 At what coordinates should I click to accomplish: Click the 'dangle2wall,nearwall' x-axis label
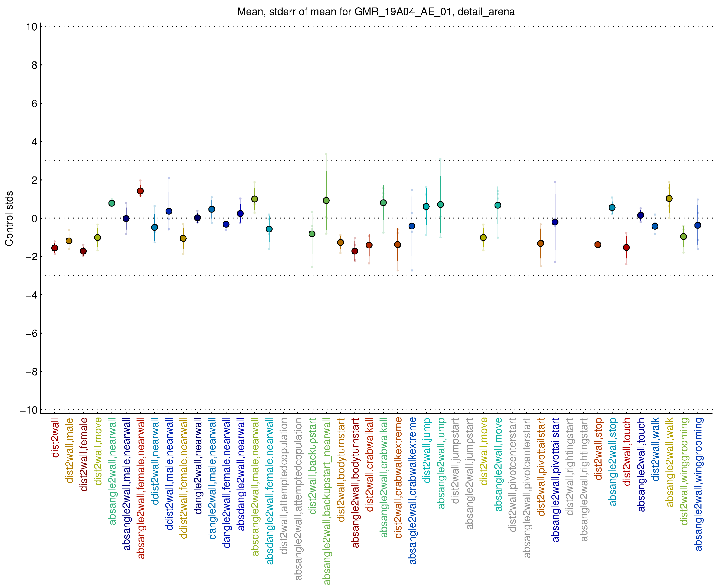click(x=198, y=466)
